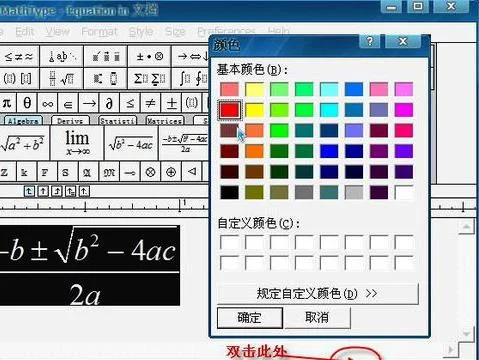Insert the not-equal symbol
The height and width of the screenshot is (360, 479).
150,104
